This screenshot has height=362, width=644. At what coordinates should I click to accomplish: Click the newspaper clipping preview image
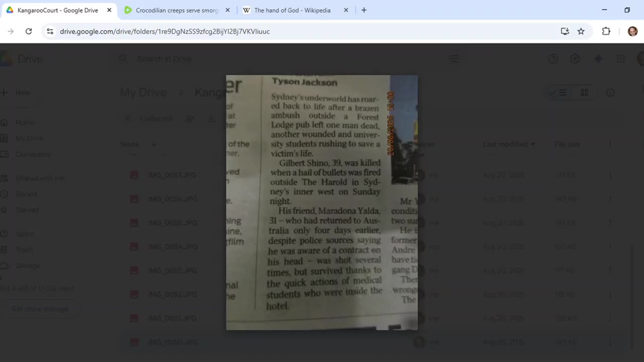point(322,203)
